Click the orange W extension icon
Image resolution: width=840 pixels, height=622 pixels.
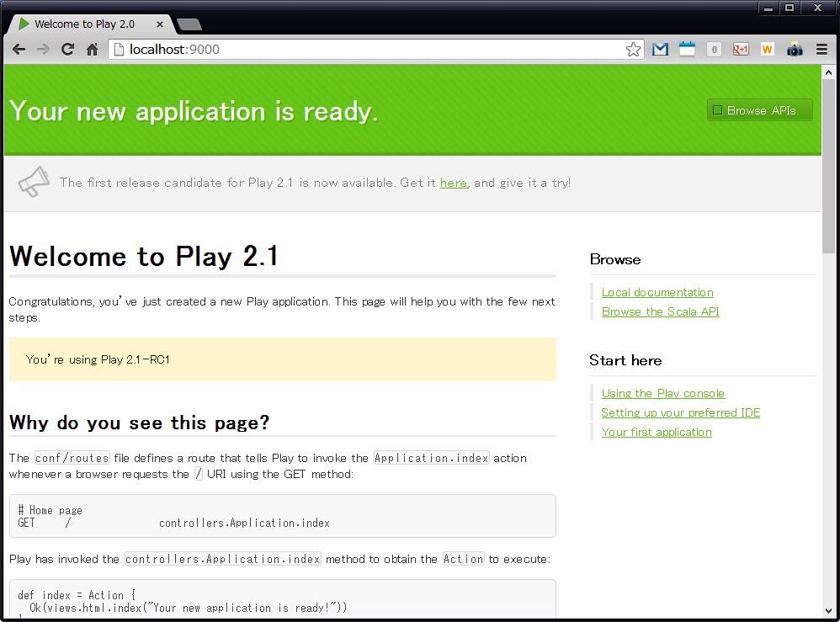[x=767, y=50]
